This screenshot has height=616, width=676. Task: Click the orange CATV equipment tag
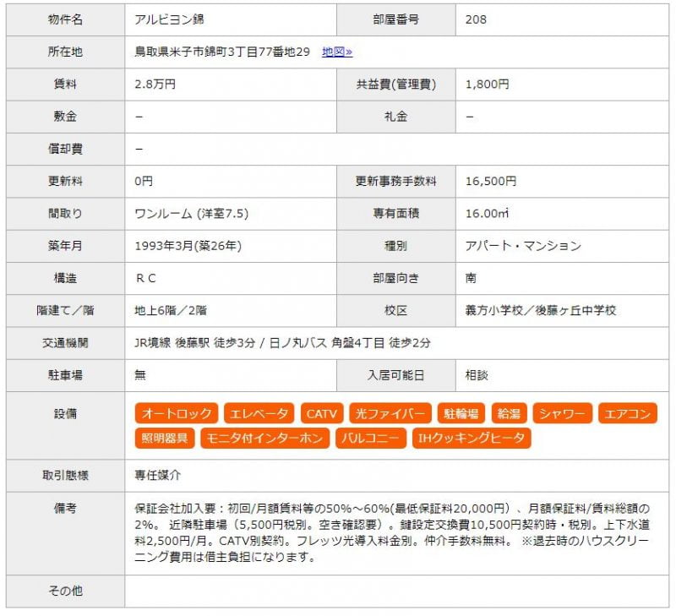coord(321,413)
